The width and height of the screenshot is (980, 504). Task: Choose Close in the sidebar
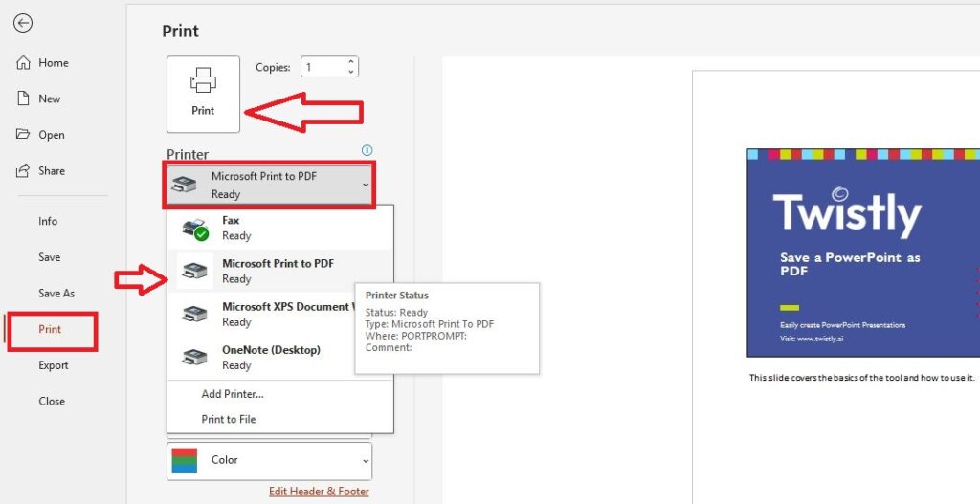pyautogui.click(x=52, y=401)
